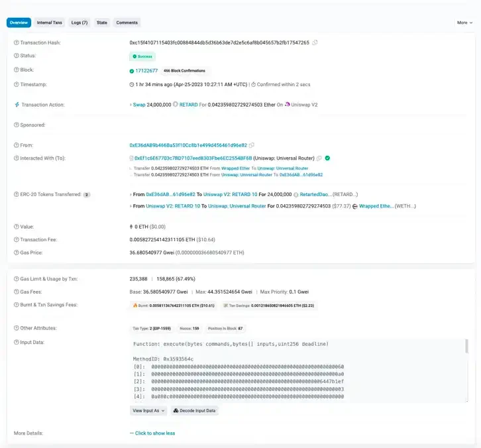Copy the From address
Viewport: 481px width, 448px height.
point(252,145)
